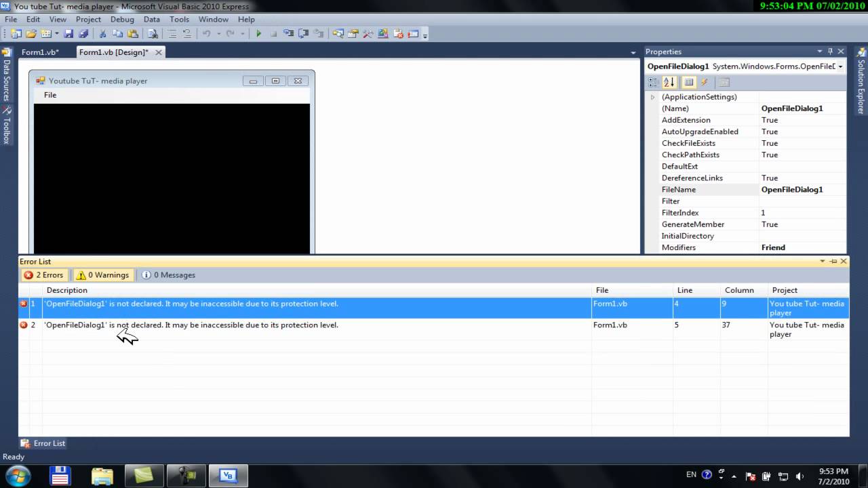The height and width of the screenshot is (488, 868).
Task: Toggle Alphabetical sort in Properties panel
Action: pyautogui.click(x=669, y=82)
